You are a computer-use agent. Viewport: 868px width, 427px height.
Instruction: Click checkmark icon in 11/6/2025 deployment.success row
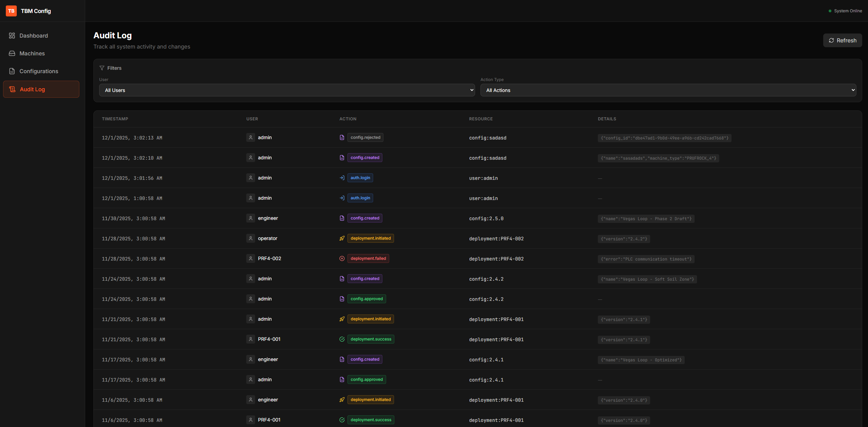(x=342, y=420)
